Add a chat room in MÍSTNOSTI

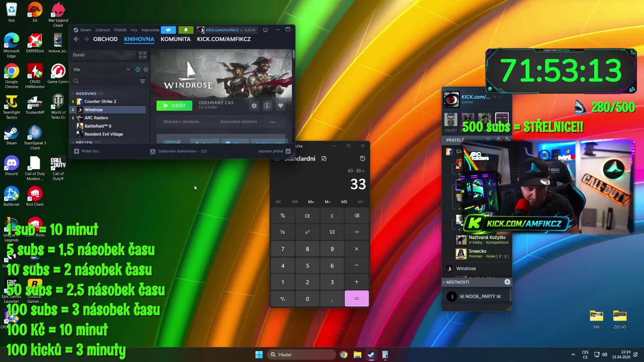pyautogui.click(x=507, y=282)
